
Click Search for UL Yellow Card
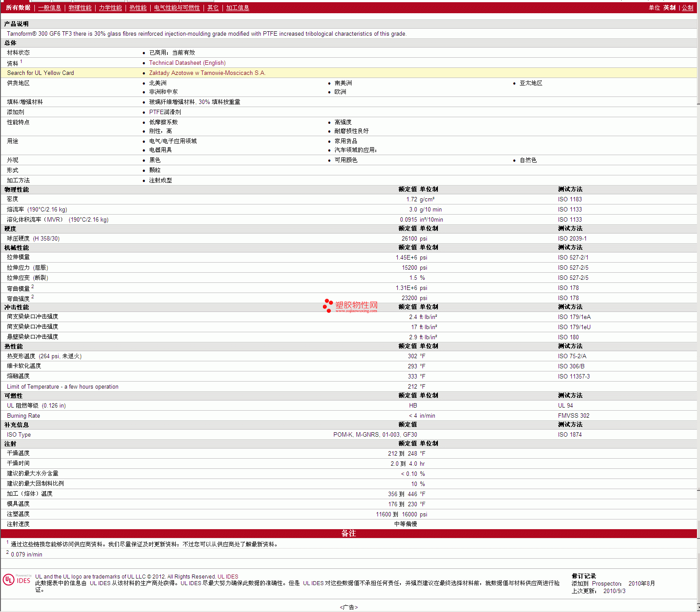tap(41, 73)
